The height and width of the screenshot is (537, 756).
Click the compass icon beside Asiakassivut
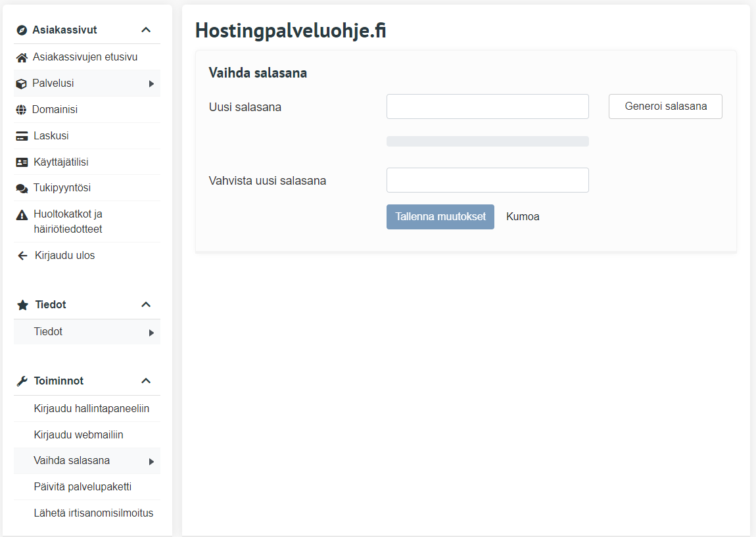(22, 30)
